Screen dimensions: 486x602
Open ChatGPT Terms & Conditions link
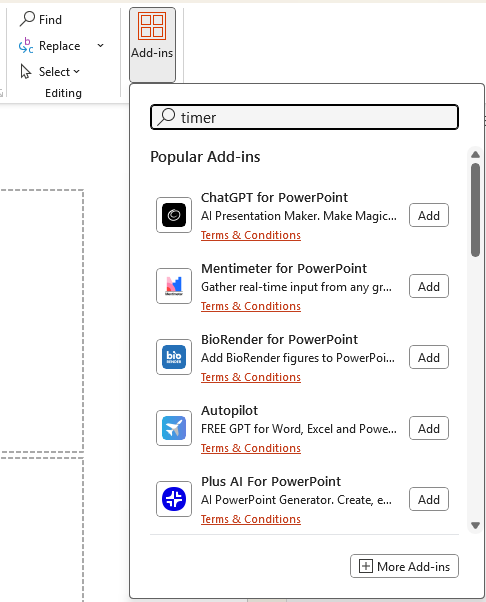tap(251, 235)
